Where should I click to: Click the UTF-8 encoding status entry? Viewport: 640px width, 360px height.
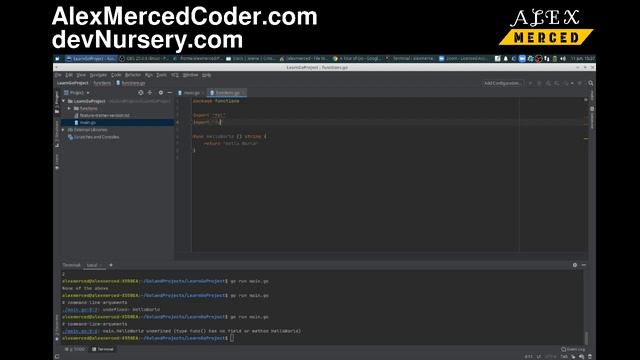[551, 356]
